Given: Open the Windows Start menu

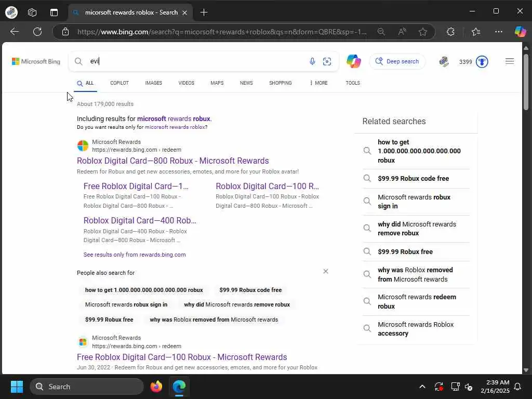Looking at the screenshot, I should 17,387.
